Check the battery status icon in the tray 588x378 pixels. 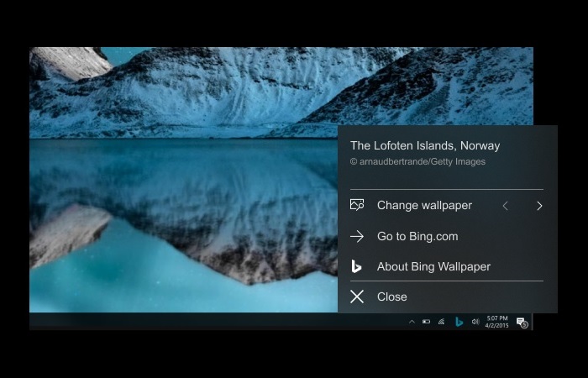coord(426,322)
